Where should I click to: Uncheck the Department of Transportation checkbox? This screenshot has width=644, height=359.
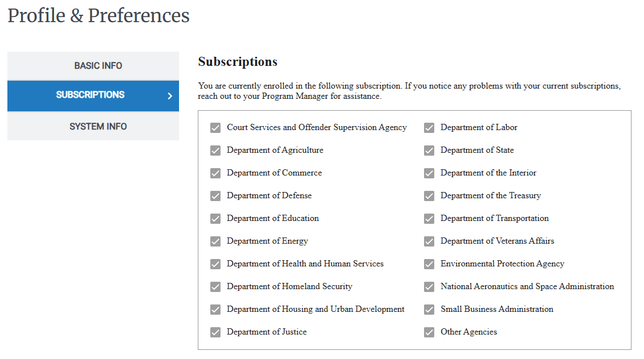point(429,218)
